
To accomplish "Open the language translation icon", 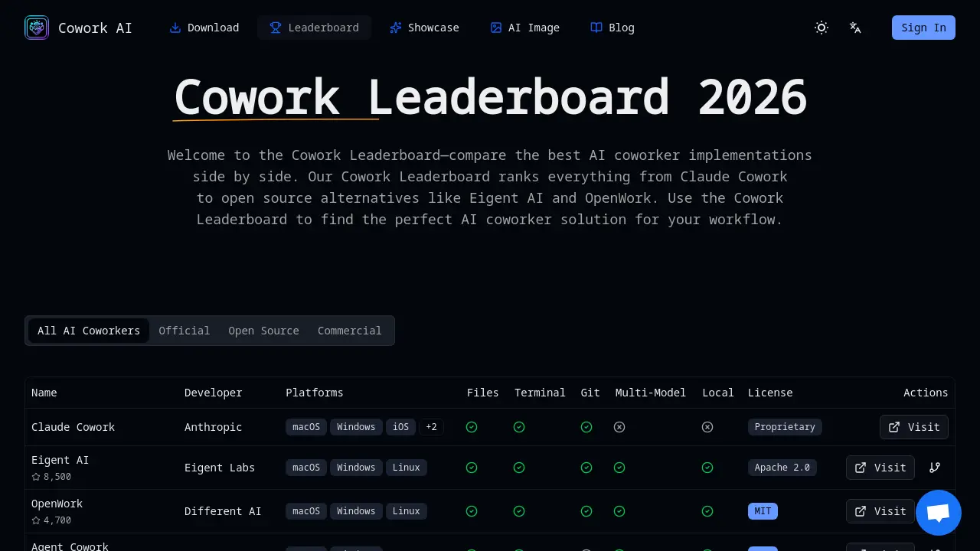I will [x=855, y=28].
